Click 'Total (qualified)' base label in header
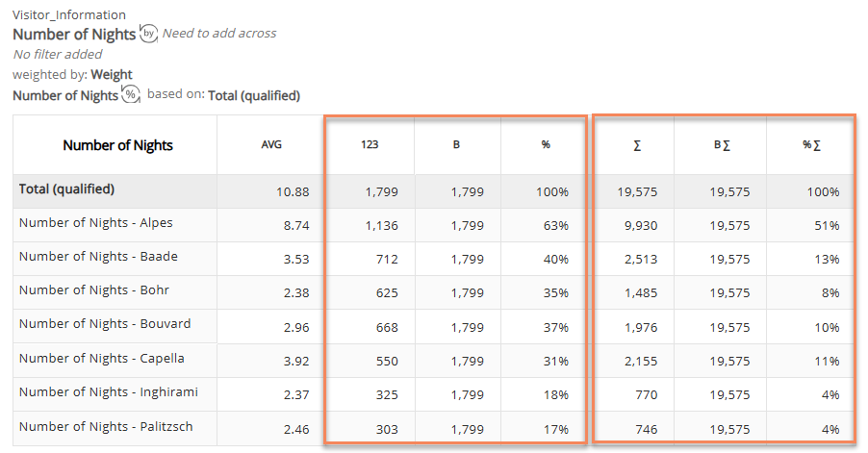 pyautogui.click(x=254, y=95)
